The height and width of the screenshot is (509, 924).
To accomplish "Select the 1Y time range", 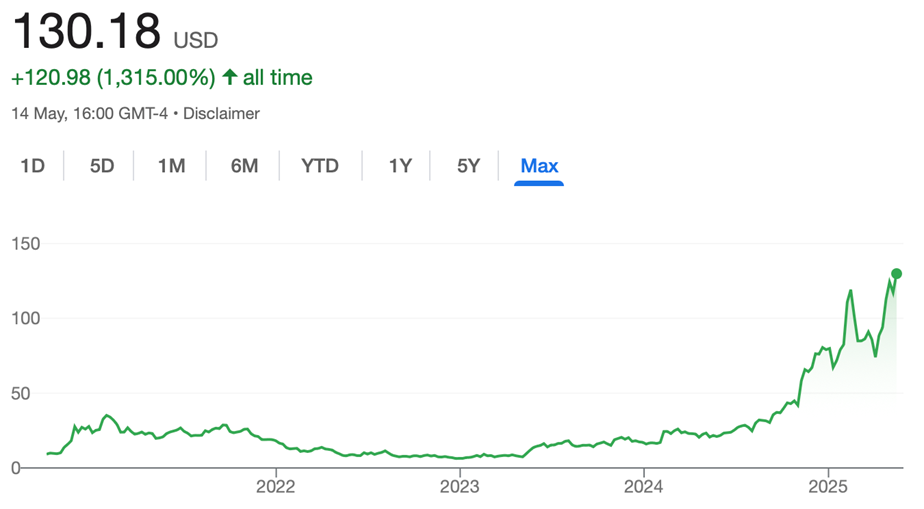I will click(x=400, y=166).
